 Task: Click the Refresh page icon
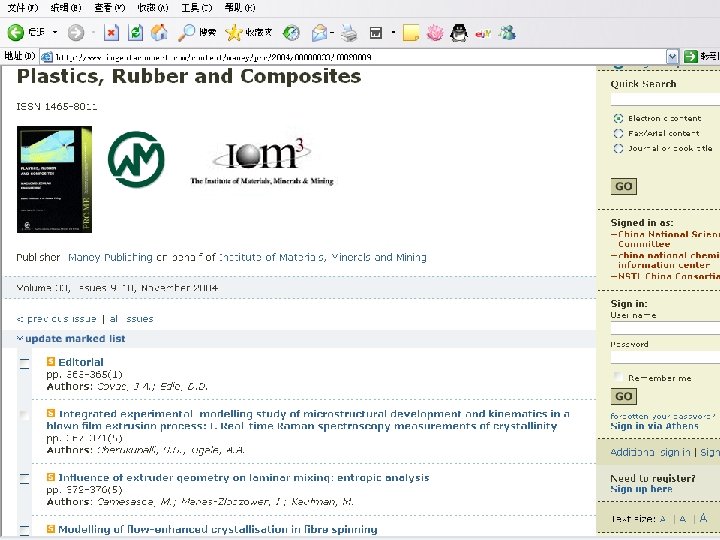135,33
